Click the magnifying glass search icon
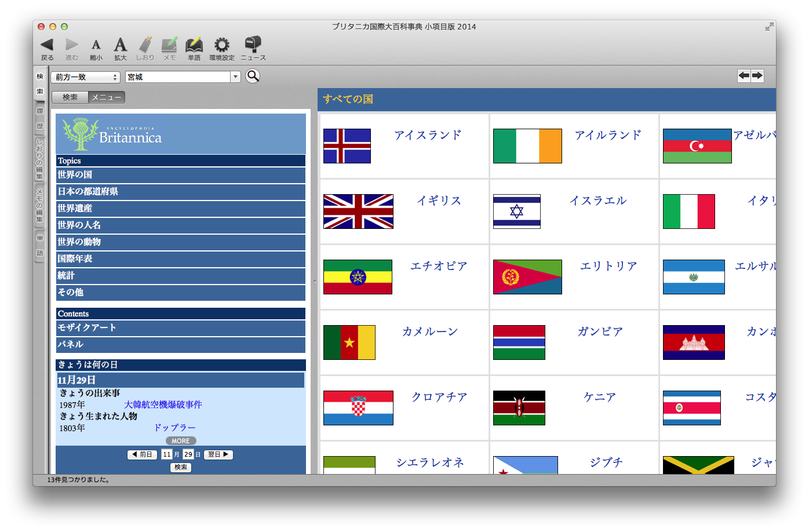This screenshot has width=809, height=532. coord(253,76)
